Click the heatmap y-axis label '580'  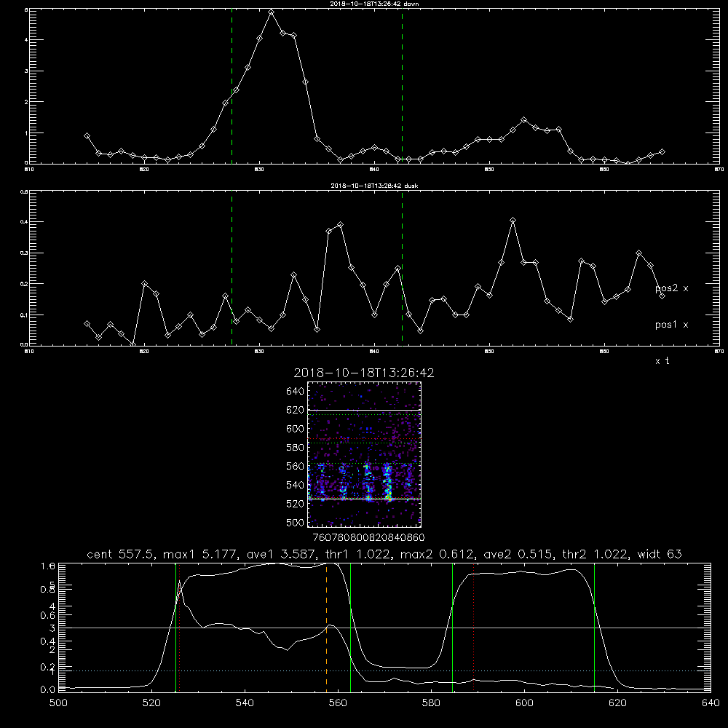click(x=296, y=448)
